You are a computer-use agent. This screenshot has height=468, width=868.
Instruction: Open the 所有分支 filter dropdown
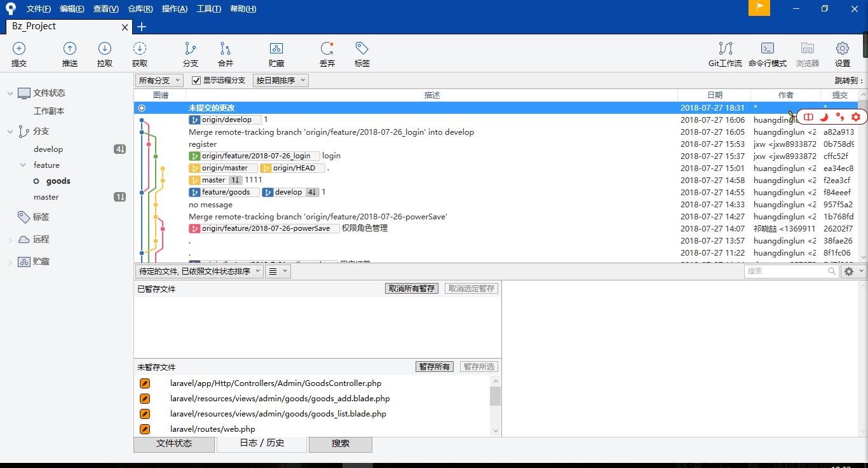click(159, 80)
